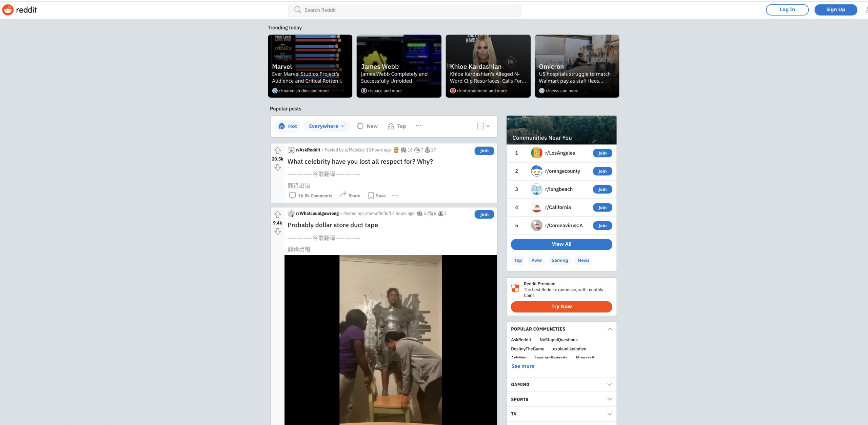Click View All communities button
This screenshot has width=868, height=425.
[x=561, y=244]
